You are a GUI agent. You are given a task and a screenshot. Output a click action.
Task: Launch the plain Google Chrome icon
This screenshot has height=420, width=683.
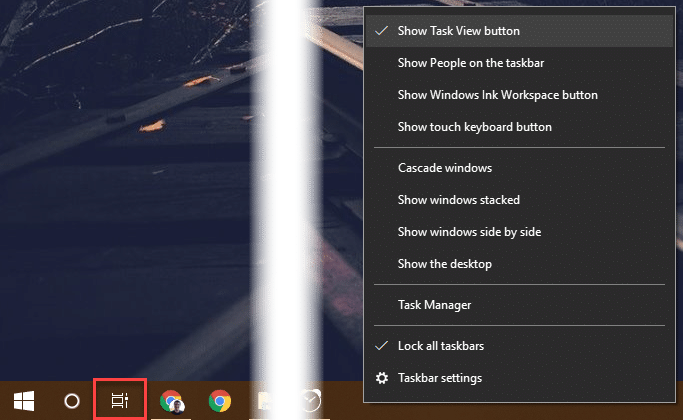220,401
